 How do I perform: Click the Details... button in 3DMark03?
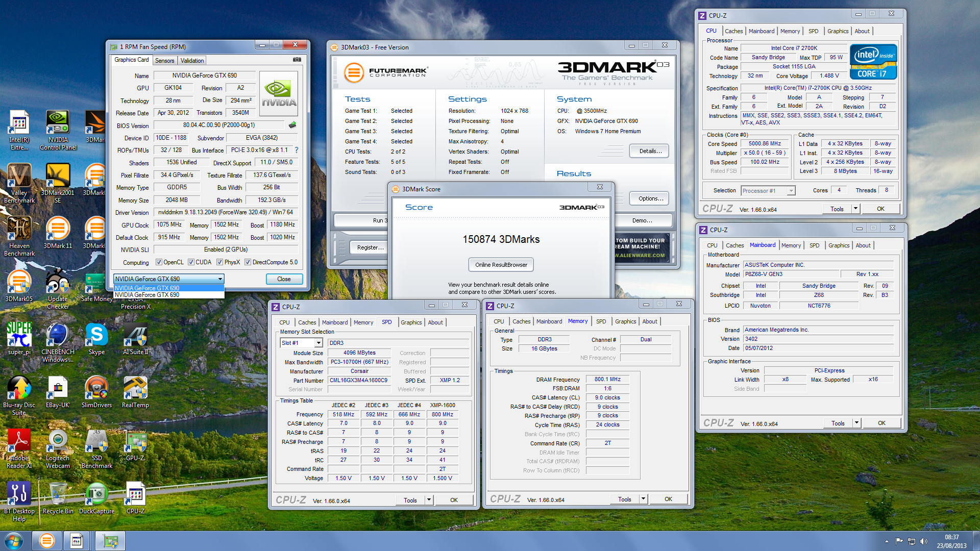coord(650,151)
